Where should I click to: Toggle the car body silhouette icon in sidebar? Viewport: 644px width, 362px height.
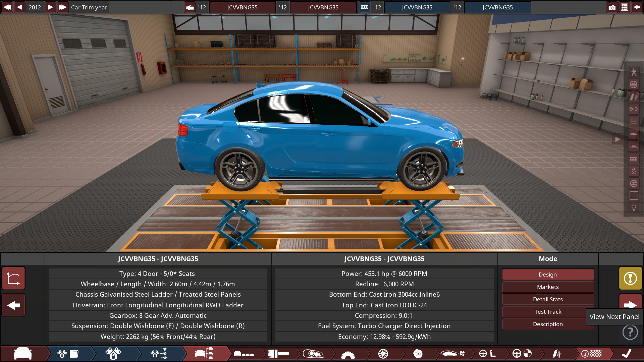pos(634,134)
